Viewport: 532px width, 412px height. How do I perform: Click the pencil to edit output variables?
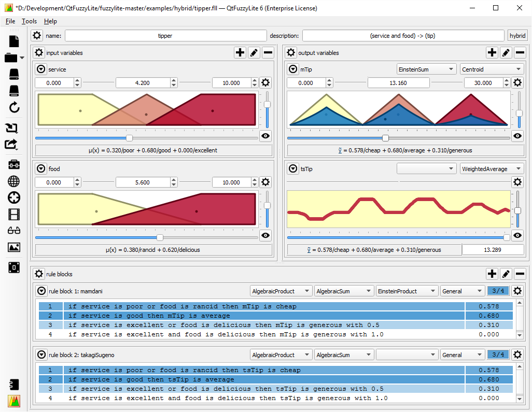pyautogui.click(x=506, y=52)
